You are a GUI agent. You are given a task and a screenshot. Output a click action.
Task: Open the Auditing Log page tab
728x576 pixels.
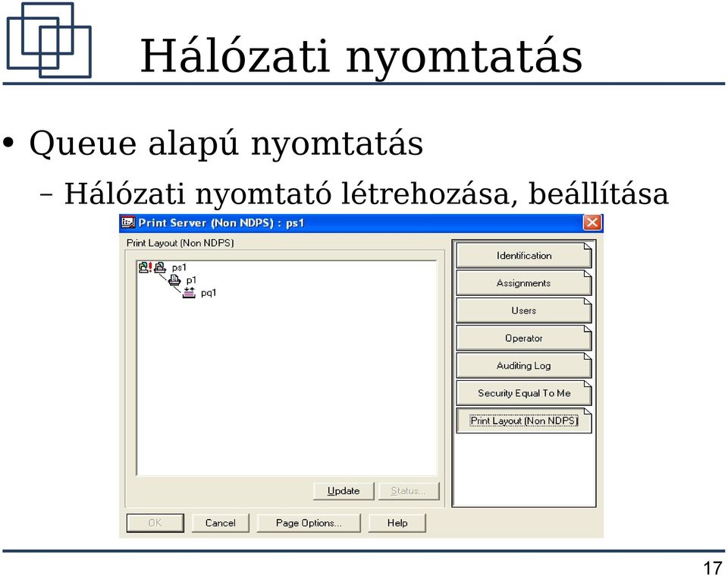pos(524,366)
